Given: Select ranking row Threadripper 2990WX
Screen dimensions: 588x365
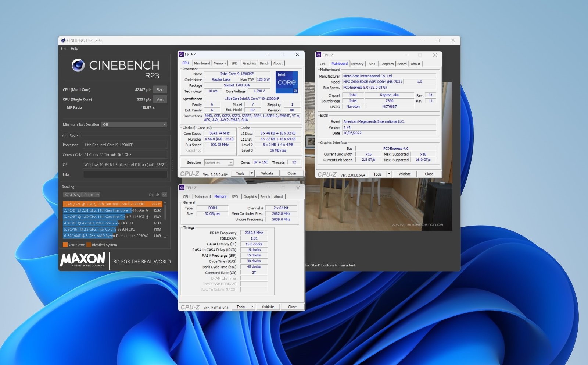Looking at the screenshot, I should (112, 236).
